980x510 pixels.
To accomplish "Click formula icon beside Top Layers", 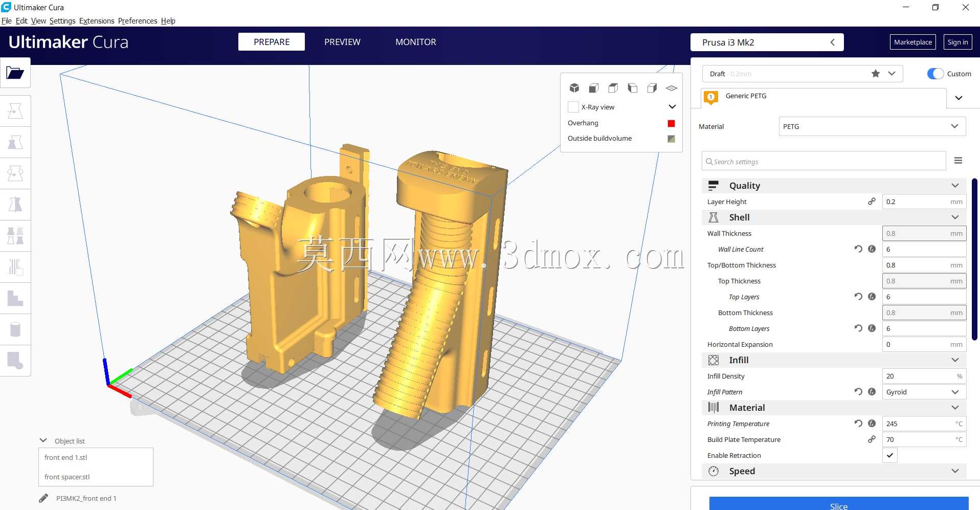I will [872, 297].
